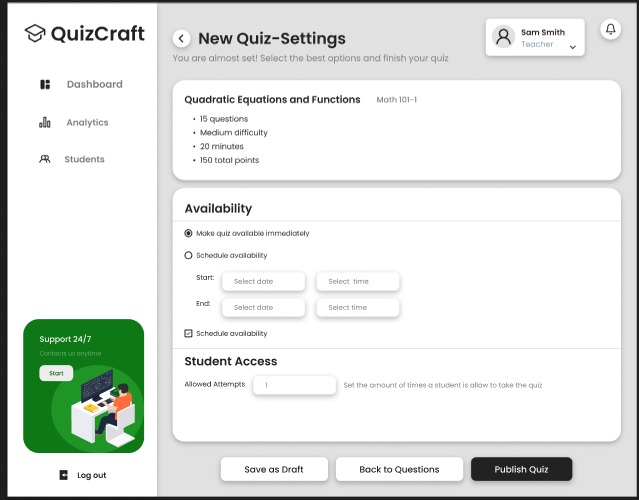
Task: Select the Schedule availability radio button
Action: tap(188, 255)
